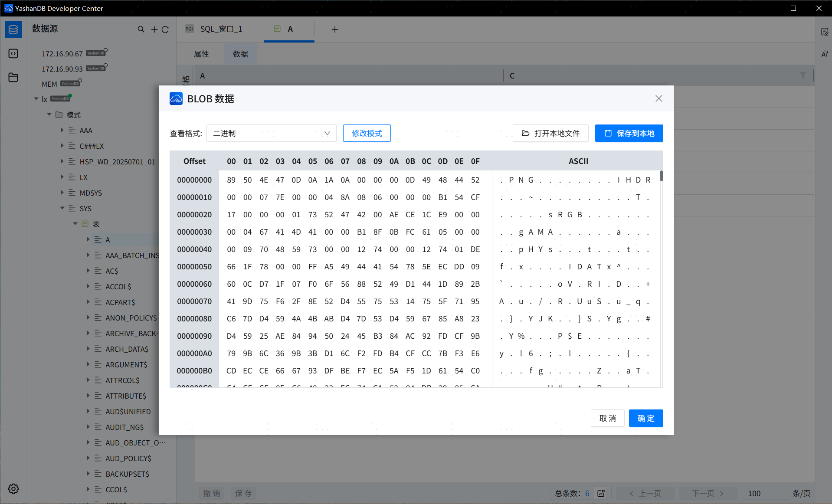Expand the AAA schema node
Viewport: 832px width, 504px height.
(x=62, y=130)
